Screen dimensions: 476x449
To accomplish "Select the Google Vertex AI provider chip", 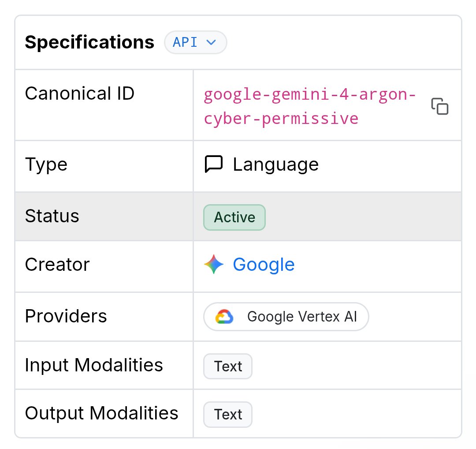I will (x=286, y=317).
